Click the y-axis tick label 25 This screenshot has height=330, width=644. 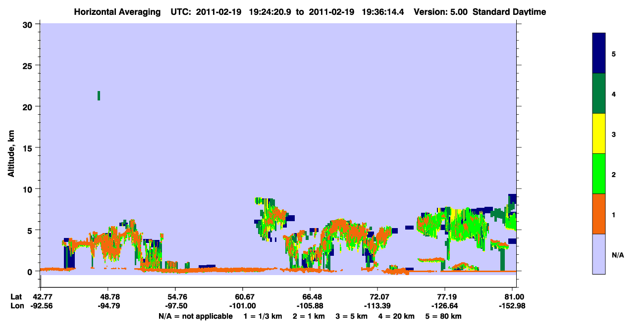29,65
